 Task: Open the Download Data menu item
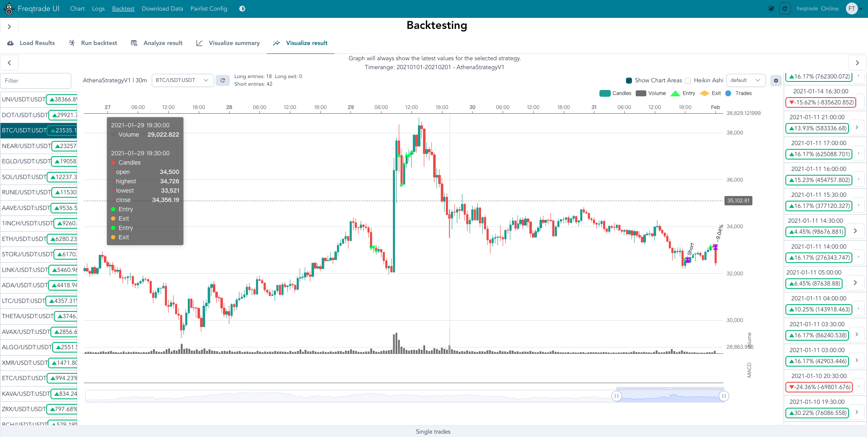click(162, 8)
